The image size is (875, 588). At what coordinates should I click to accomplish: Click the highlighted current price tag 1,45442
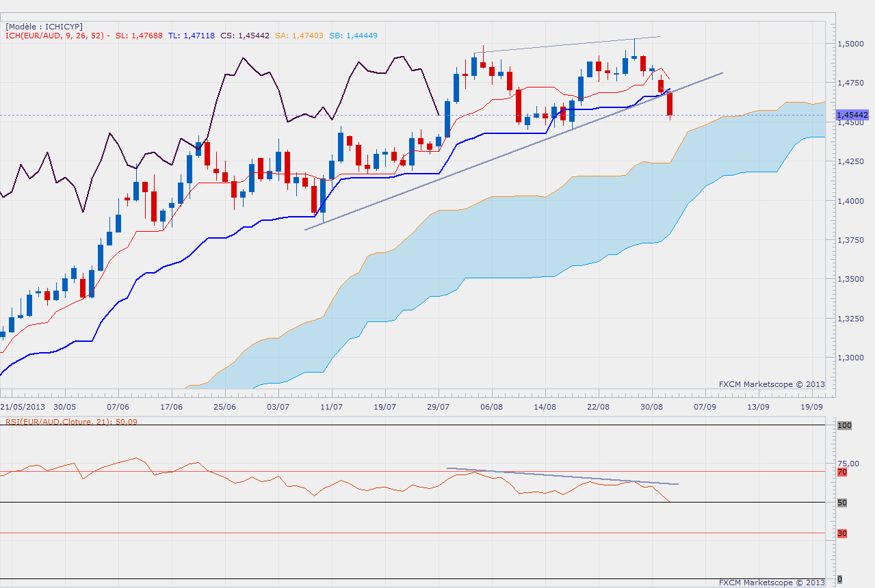click(x=852, y=115)
